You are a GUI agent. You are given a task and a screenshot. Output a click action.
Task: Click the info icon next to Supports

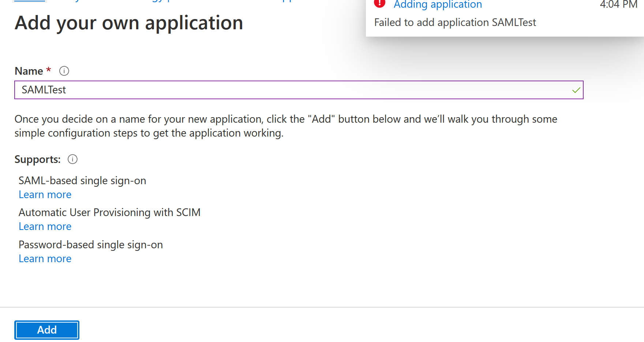73,159
